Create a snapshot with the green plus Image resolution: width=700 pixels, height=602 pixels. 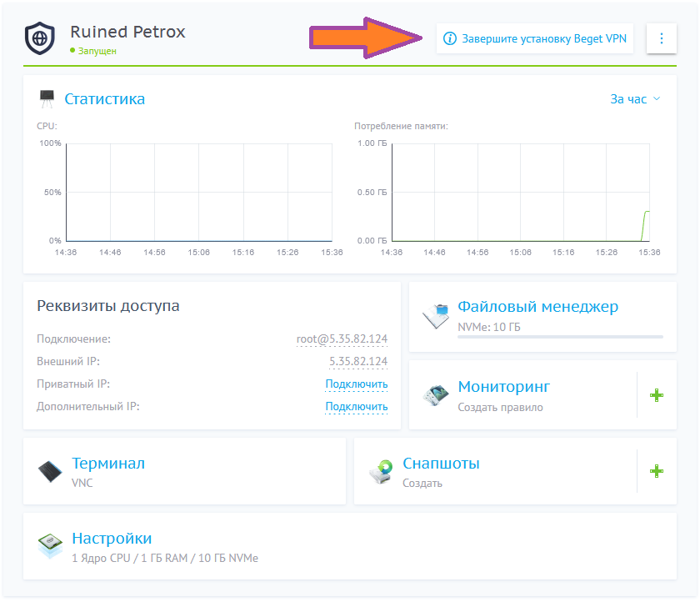click(657, 471)
